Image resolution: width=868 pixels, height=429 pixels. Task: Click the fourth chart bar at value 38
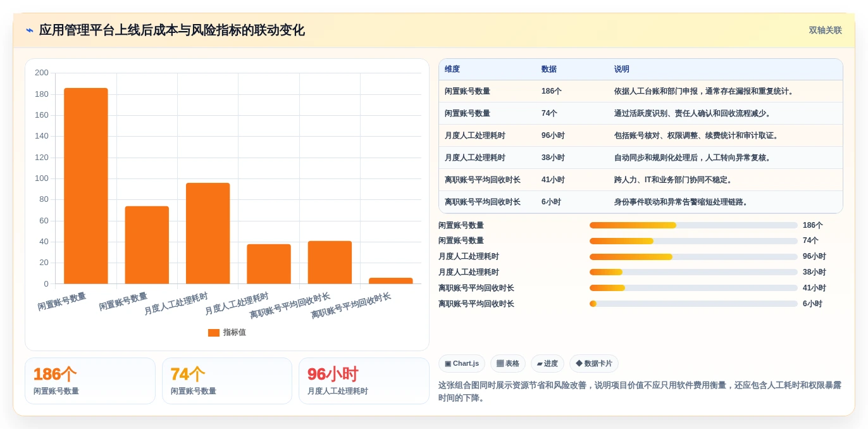[x=269, y=264]
